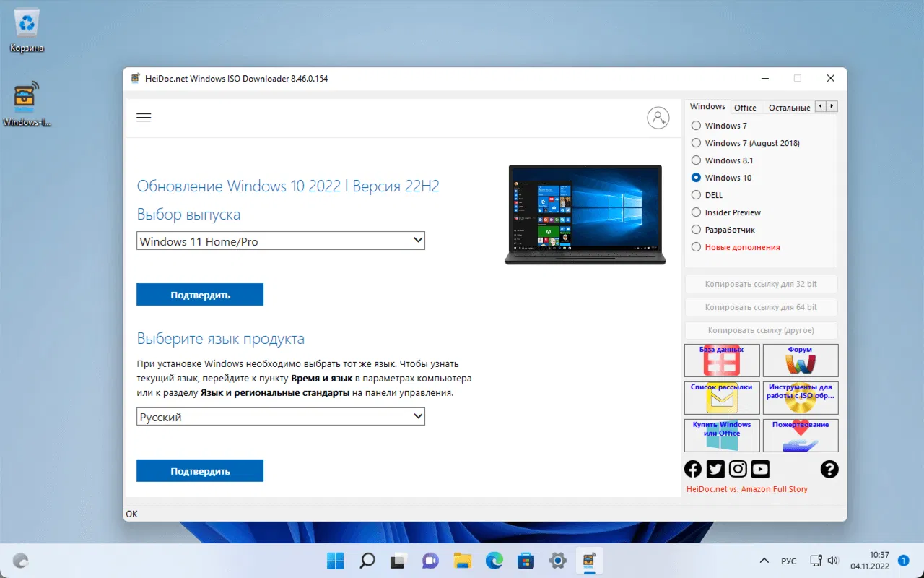Switch to the Office tab
The height and width of the screenshot is (578, 924).
click(746, 107)
